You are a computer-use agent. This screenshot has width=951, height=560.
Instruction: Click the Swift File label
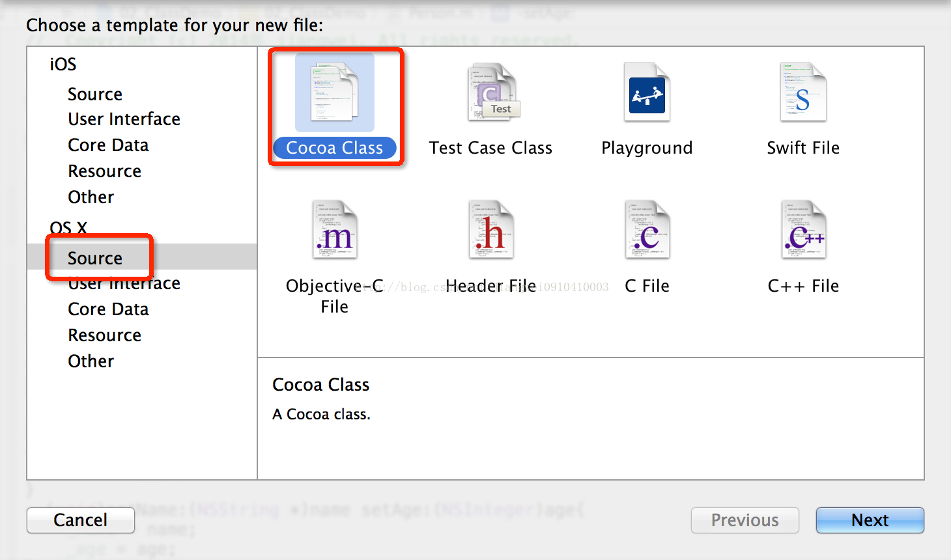[x=803, y=148]
